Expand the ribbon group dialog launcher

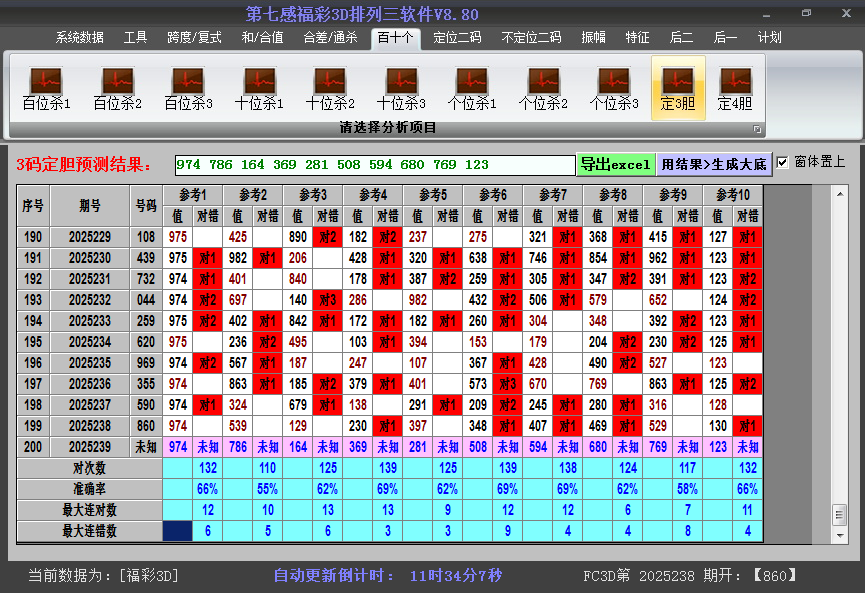pos(757,129)
